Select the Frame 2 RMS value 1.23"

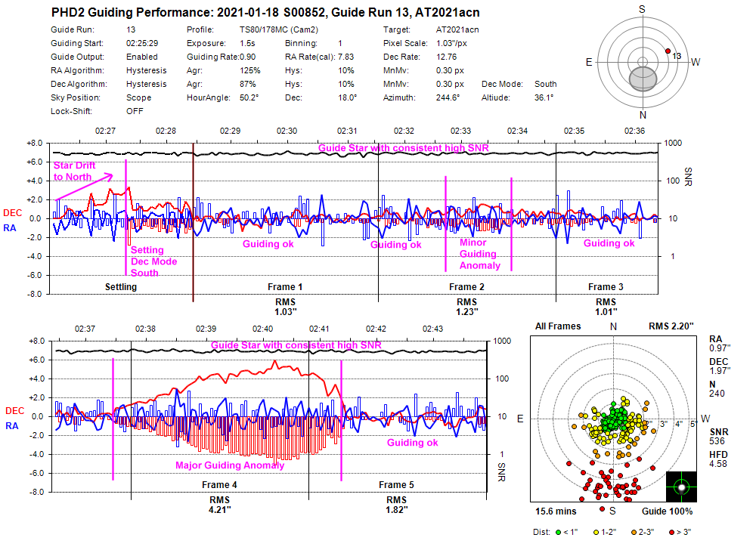point(466,311)
